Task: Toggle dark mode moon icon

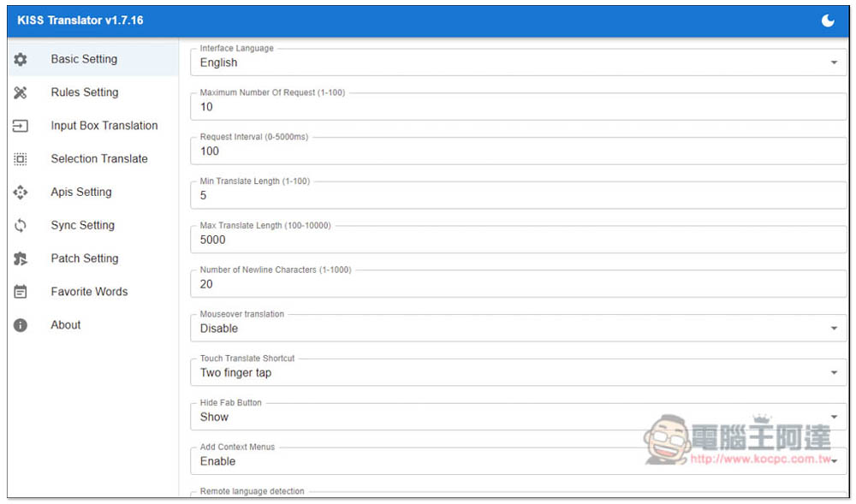Action: coord(828,21)
